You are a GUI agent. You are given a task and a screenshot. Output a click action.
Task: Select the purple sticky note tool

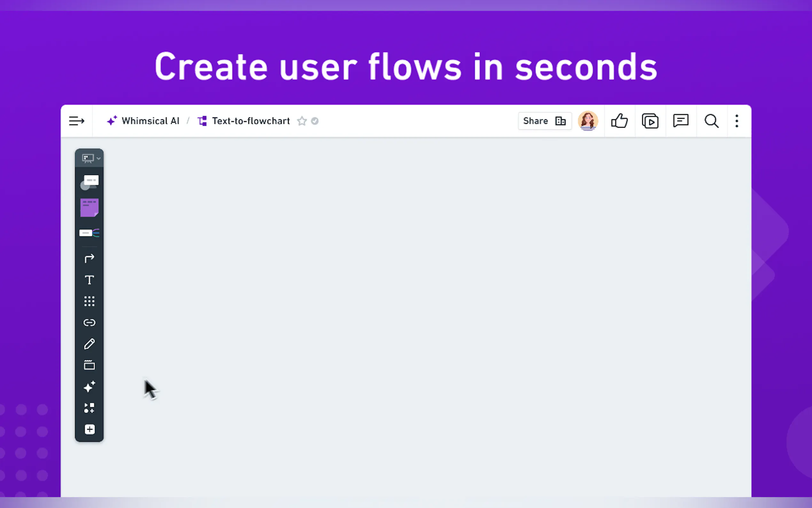(89, 207)
